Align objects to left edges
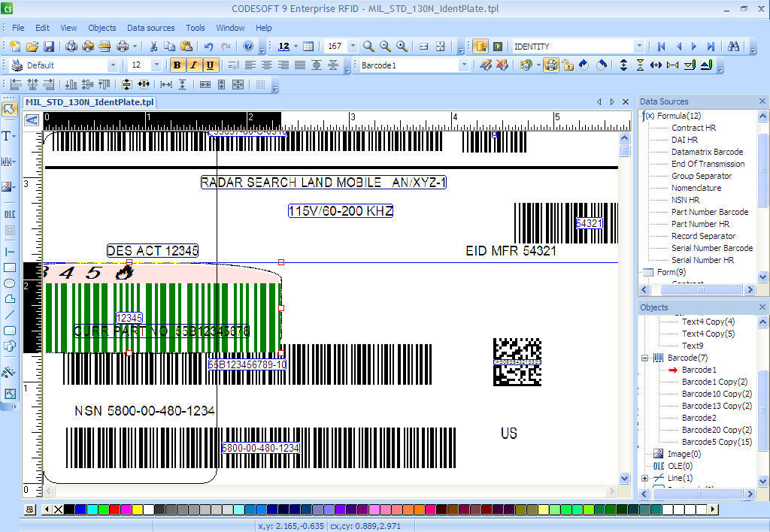This screenshot has height=532, width=770. click(16, 84)
